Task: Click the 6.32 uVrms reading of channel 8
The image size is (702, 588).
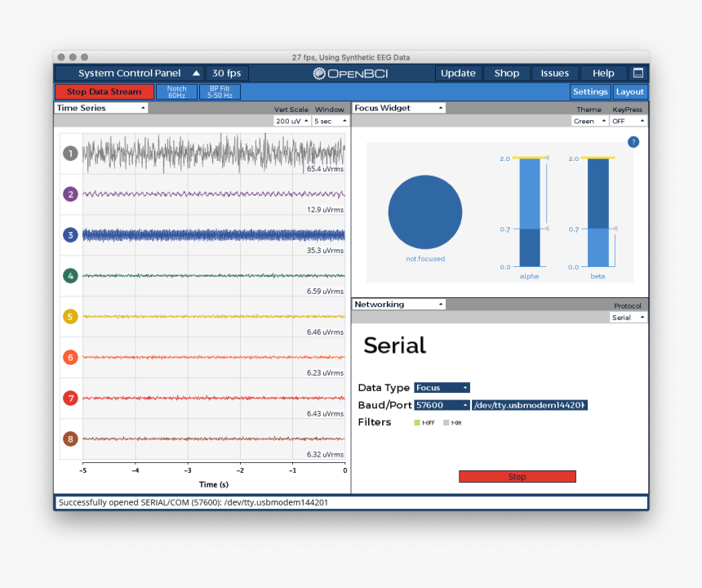Action: [325, 454]
